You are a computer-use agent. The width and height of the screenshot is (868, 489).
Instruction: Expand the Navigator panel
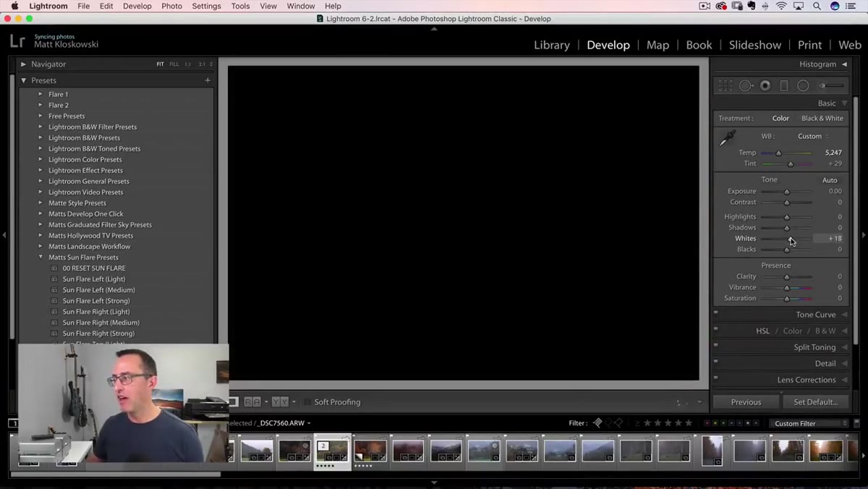(x=24, y=64)
